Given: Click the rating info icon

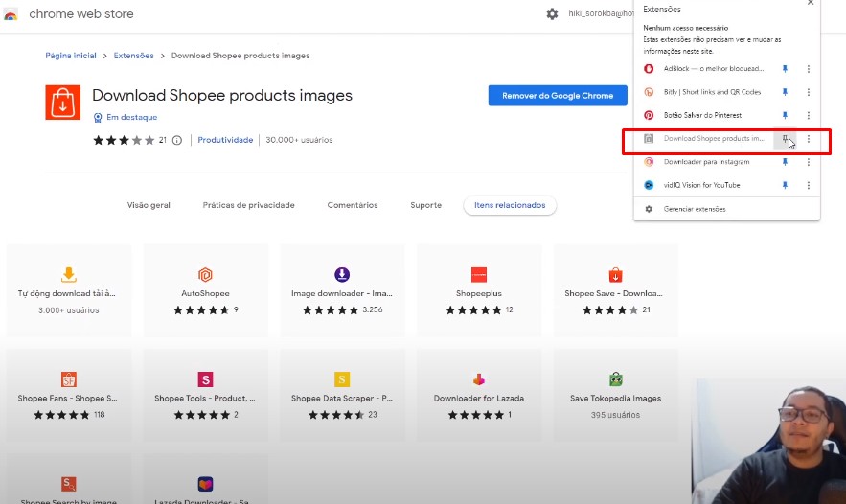Looking at the screenshot, I should [x=177, y=140].
